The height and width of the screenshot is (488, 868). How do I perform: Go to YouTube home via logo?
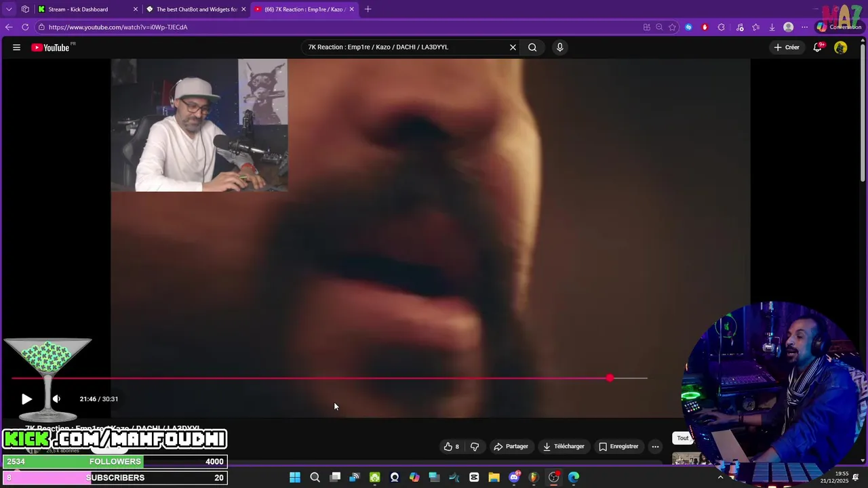[50, 47]
